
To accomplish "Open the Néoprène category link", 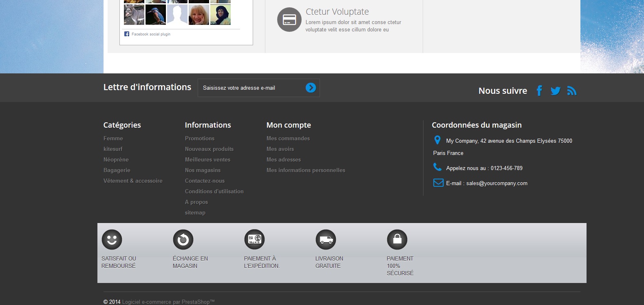I will [x=116, y=159].
